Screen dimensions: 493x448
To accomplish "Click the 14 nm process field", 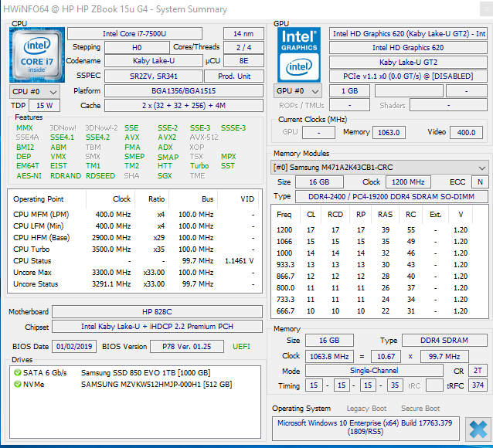I will tap(243, 34).
